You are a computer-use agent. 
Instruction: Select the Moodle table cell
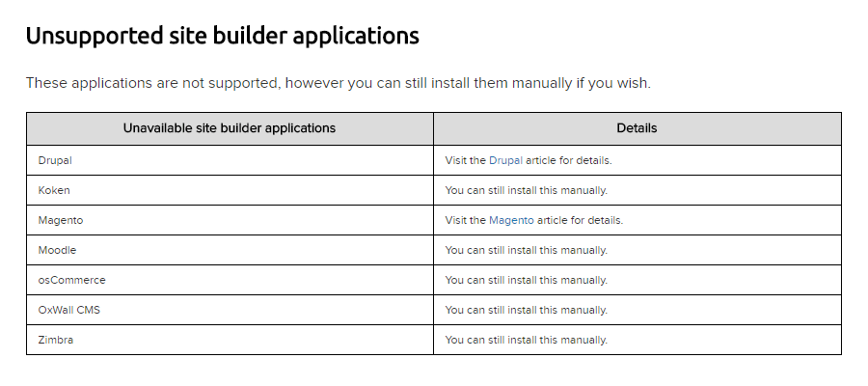[231, 250]
